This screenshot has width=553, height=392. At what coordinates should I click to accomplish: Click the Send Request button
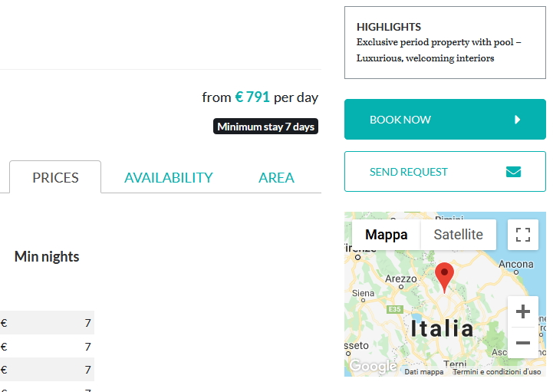[x=445, y=172]
